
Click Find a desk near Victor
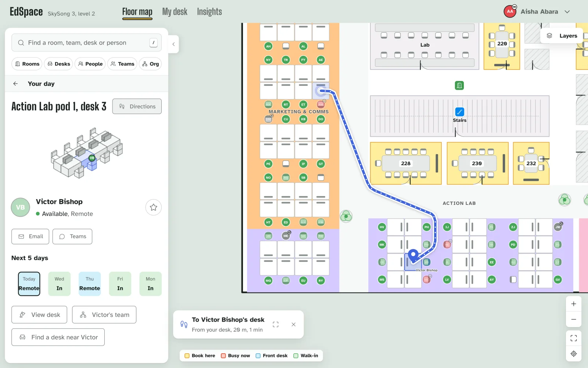(58, 337)
